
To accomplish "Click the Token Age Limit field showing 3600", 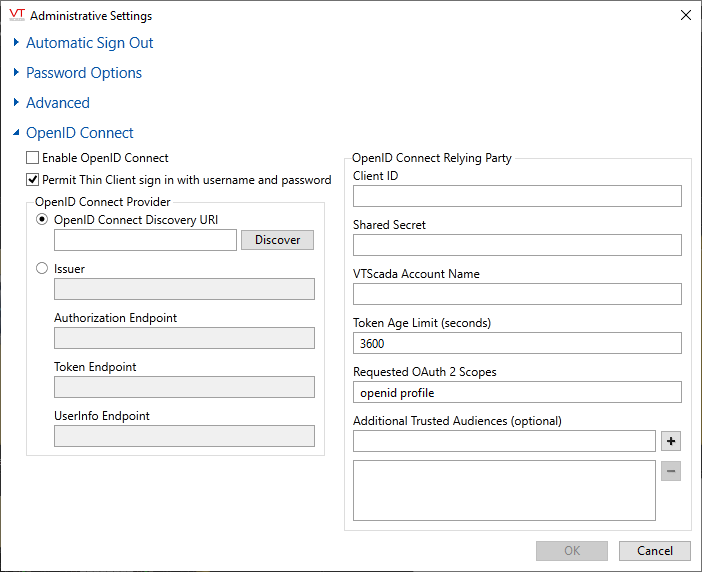I will point(517,343).
